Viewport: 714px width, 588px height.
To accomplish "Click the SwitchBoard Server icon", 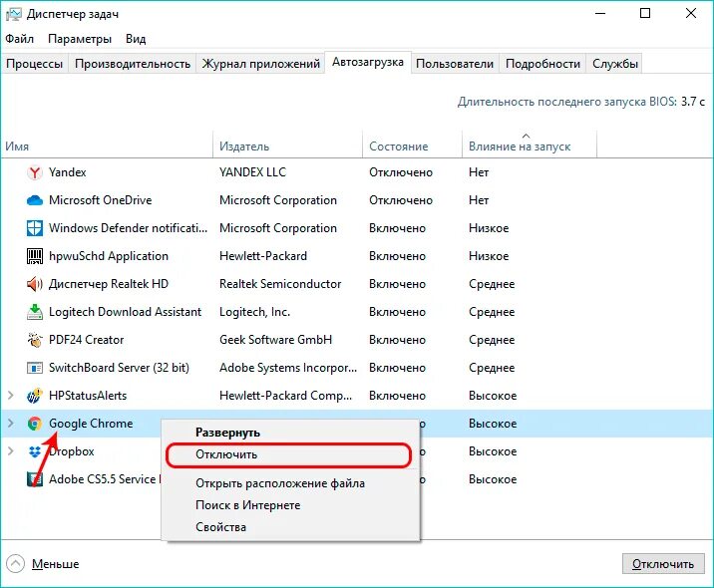I will (35, 368).
